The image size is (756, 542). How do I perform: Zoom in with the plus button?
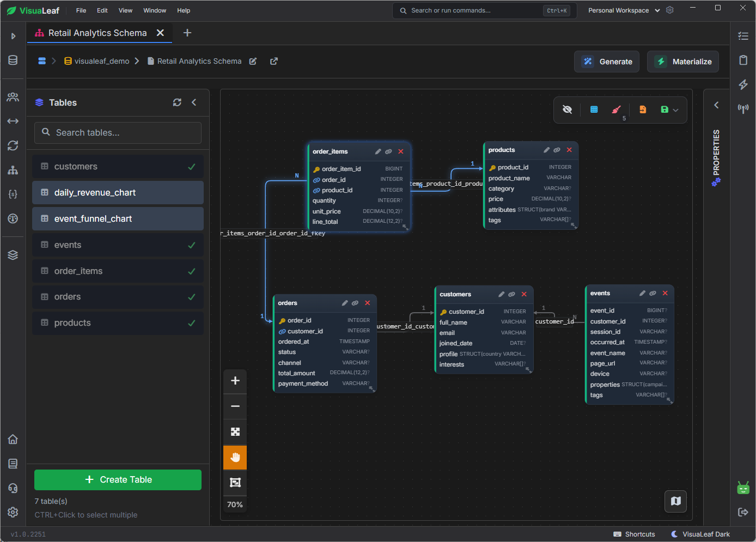[235, 381]
